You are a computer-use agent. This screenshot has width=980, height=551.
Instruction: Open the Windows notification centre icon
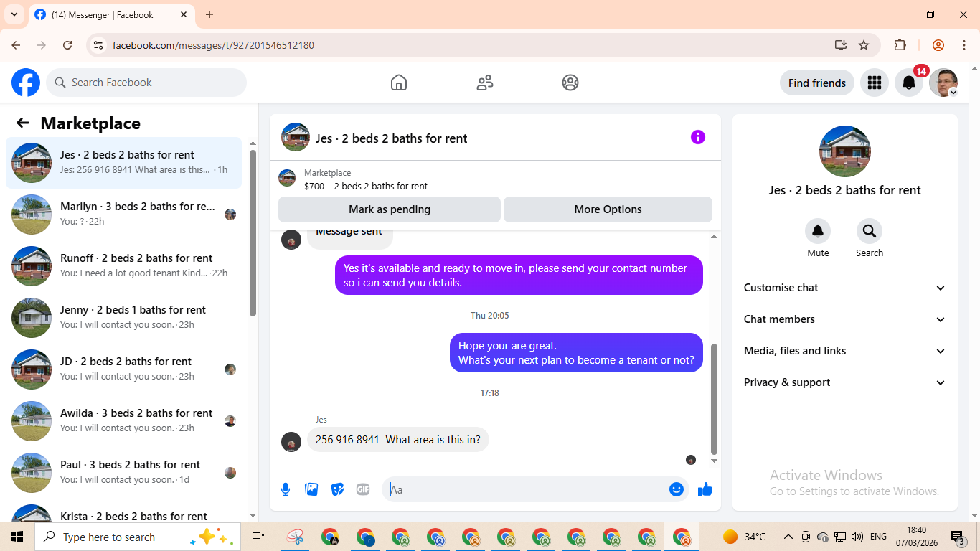957,537
